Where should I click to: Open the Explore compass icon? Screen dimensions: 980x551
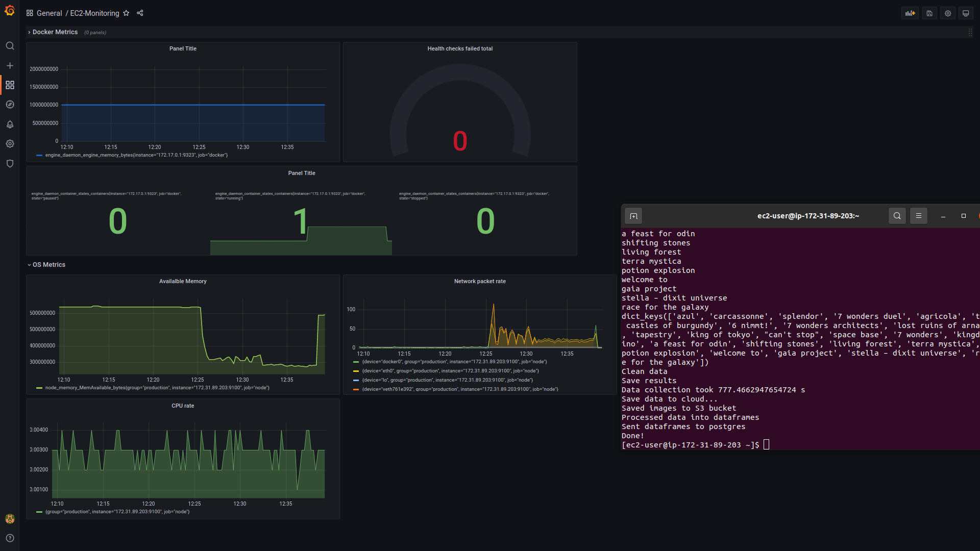tap(10, 105)
